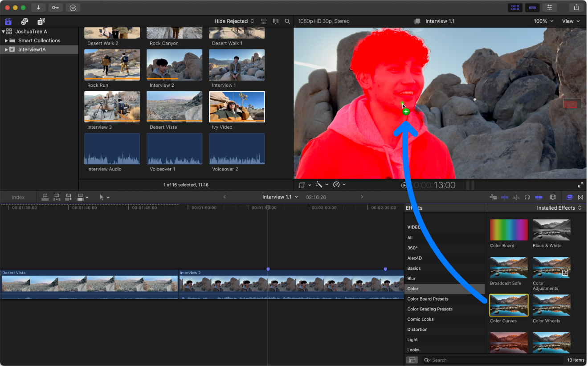The height and width of the screenshot is (366, 588).
Task: Open the Titles and Generators sidebar icon
Action: [x=41, y=21]
